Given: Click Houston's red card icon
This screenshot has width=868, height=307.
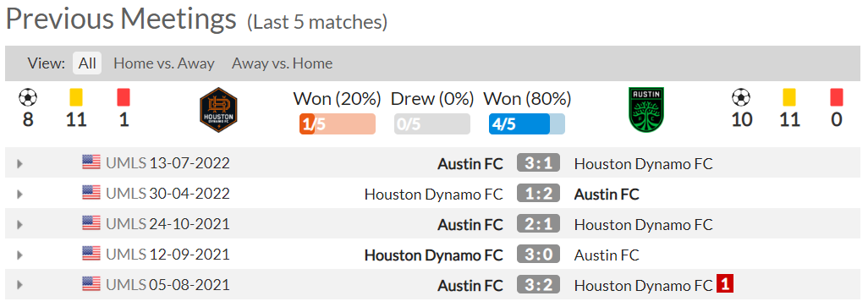Looking at the screenshot, I should pos(124,98).
